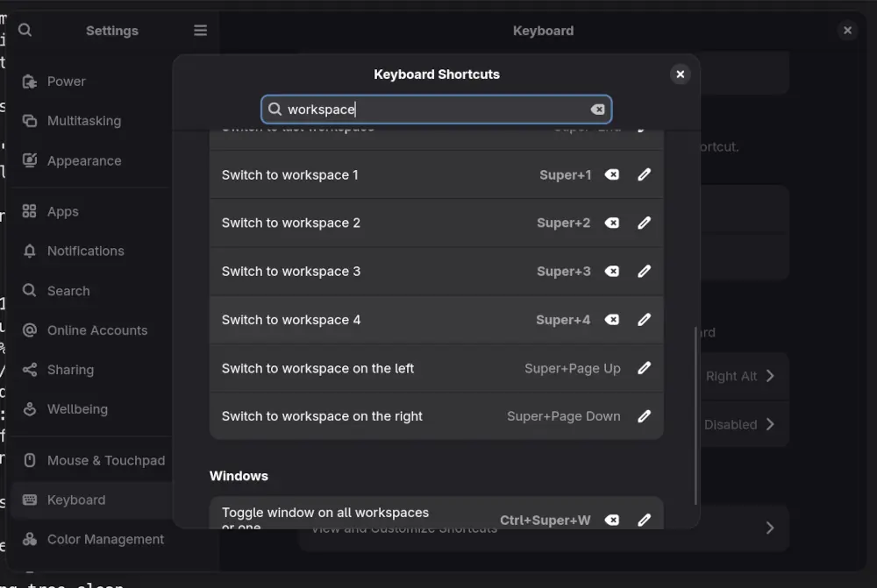Click the Super+Page Down shortcut value

[563, 416]
